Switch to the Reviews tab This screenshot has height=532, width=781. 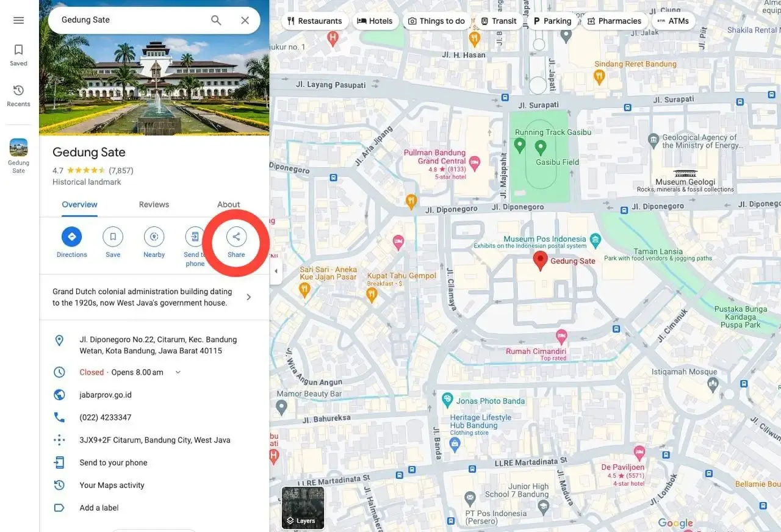coord(154,204)
